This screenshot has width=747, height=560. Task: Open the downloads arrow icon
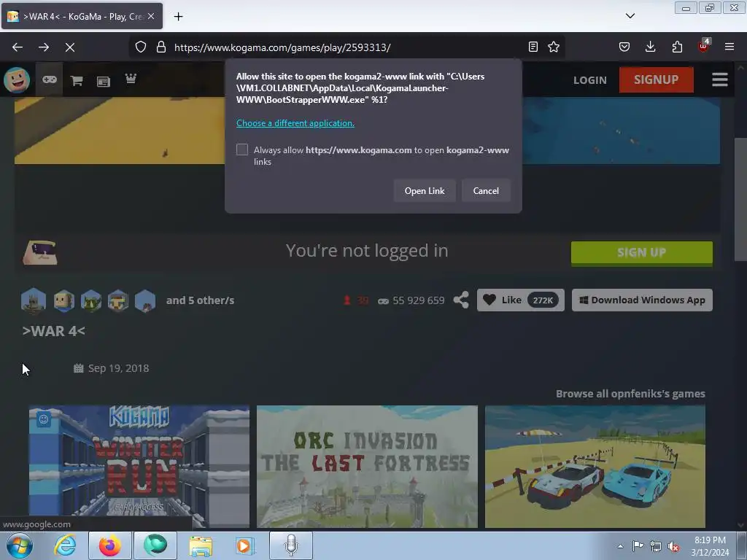click(x=650, y=47)
